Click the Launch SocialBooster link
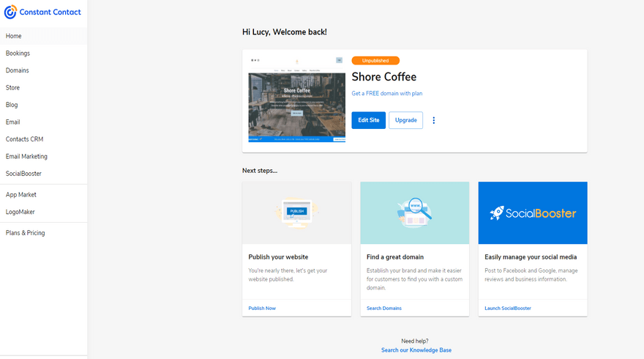Image resolution: width=644 pixels, height=359 pixels. pyautogui.click(x=508, y=308)
